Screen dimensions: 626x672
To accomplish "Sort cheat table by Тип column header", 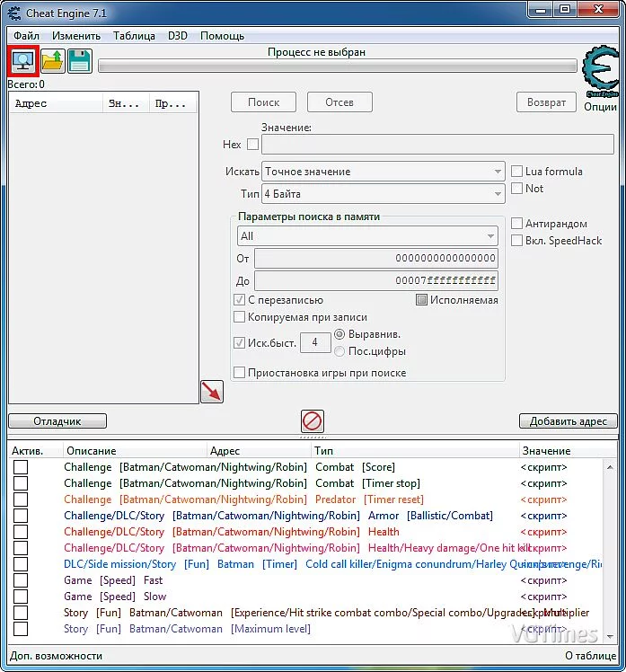I will 415,451.
